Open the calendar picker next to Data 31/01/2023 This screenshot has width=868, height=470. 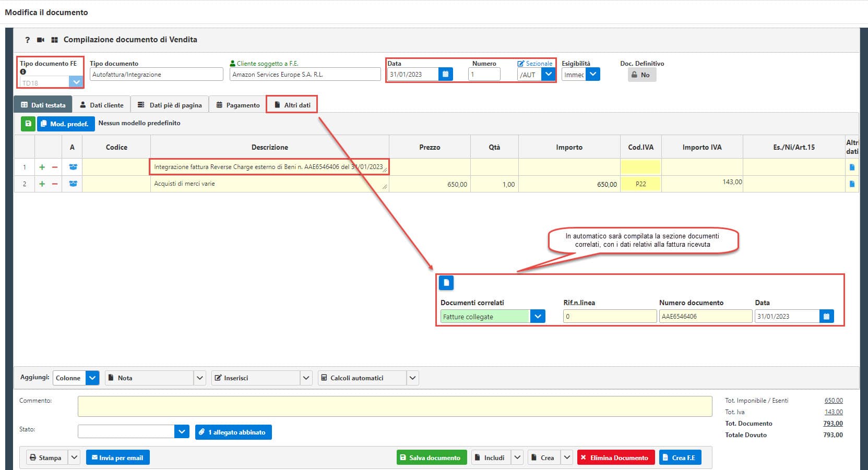click(445, 74)
